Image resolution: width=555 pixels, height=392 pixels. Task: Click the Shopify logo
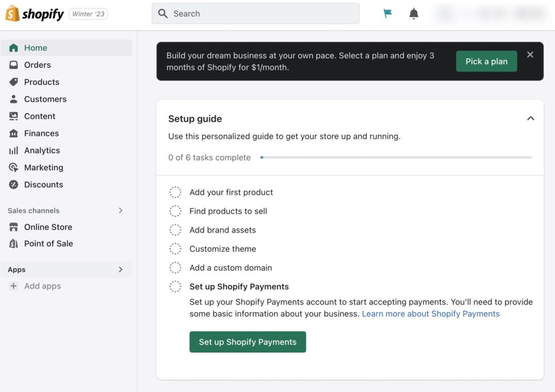35,14
